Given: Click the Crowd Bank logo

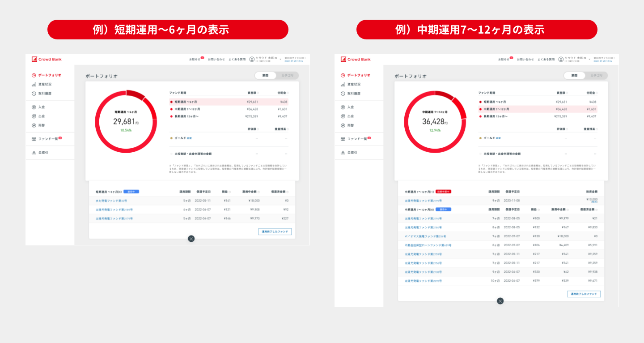Looking at the screenshot, I should pos(47,59).
